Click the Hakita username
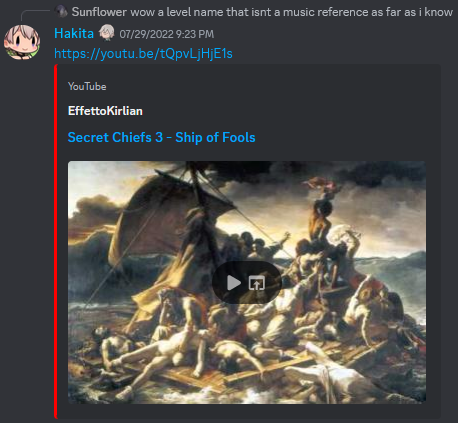 pos(74,33)
